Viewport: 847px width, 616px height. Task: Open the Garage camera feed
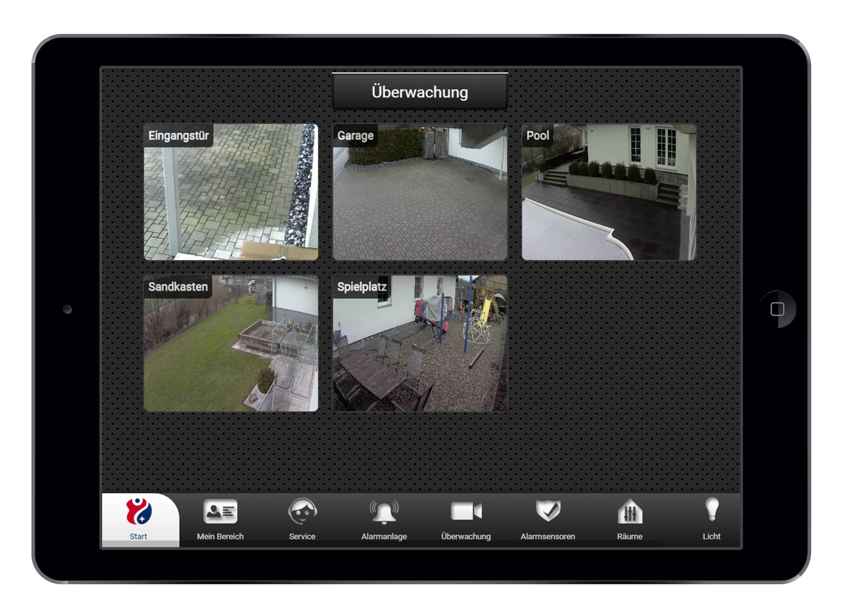point(420,192)
